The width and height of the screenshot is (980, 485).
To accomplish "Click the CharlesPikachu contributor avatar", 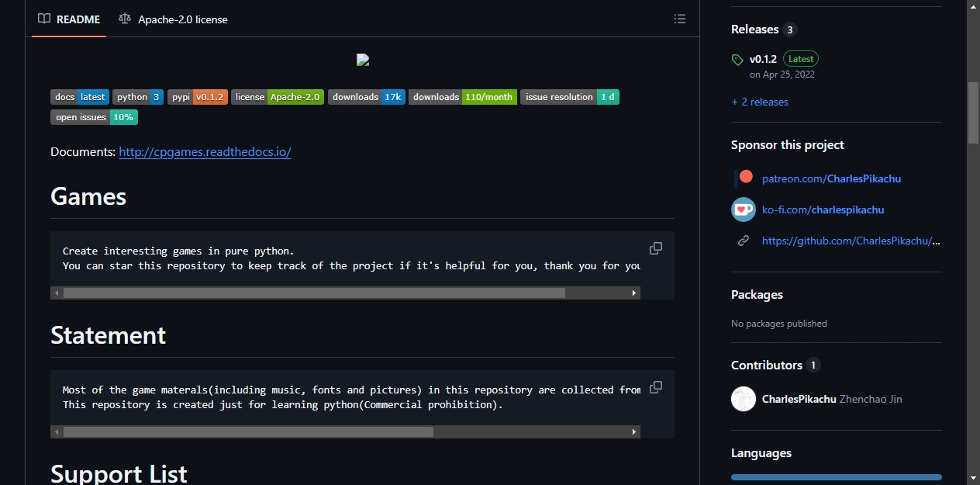I will (x=744, y=399).
